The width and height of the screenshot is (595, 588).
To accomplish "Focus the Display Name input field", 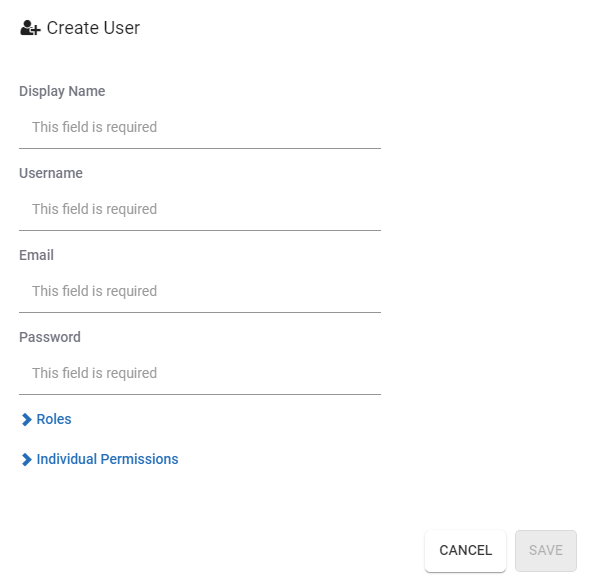I will (x=200, y=127).
